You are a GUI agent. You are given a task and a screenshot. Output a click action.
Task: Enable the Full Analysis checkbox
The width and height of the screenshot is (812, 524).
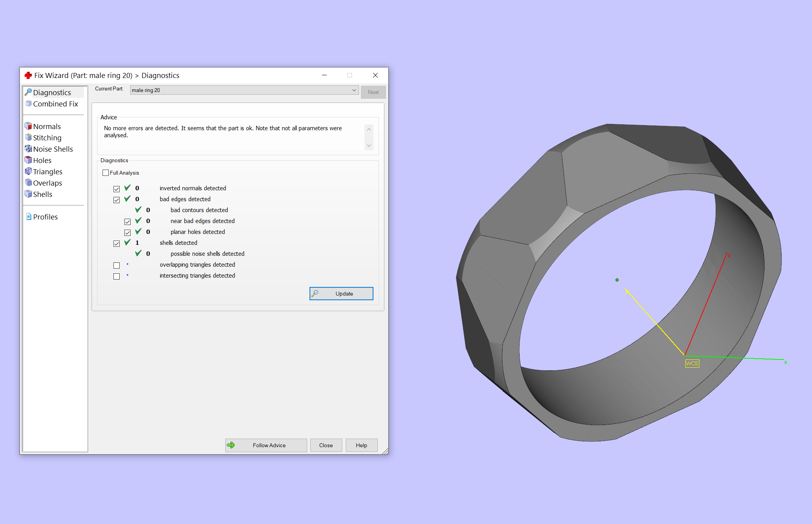106,173
